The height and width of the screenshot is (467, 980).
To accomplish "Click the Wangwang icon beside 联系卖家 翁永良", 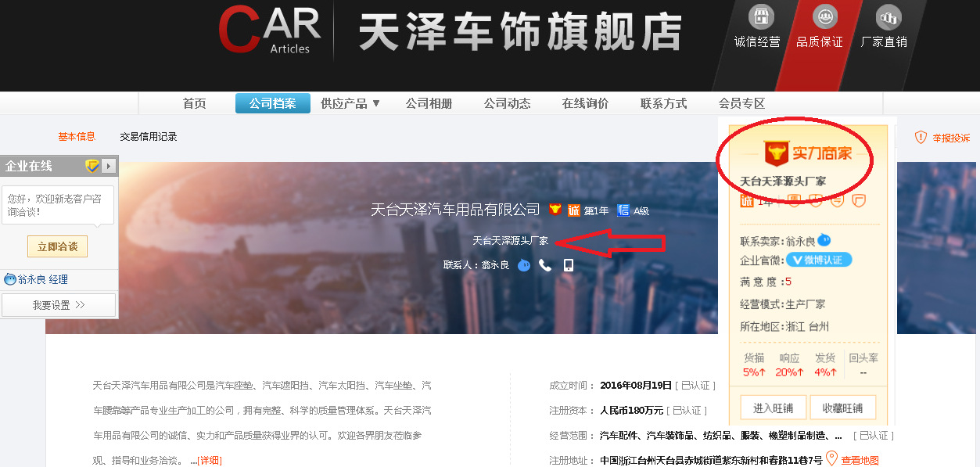I will click(824, 240).
